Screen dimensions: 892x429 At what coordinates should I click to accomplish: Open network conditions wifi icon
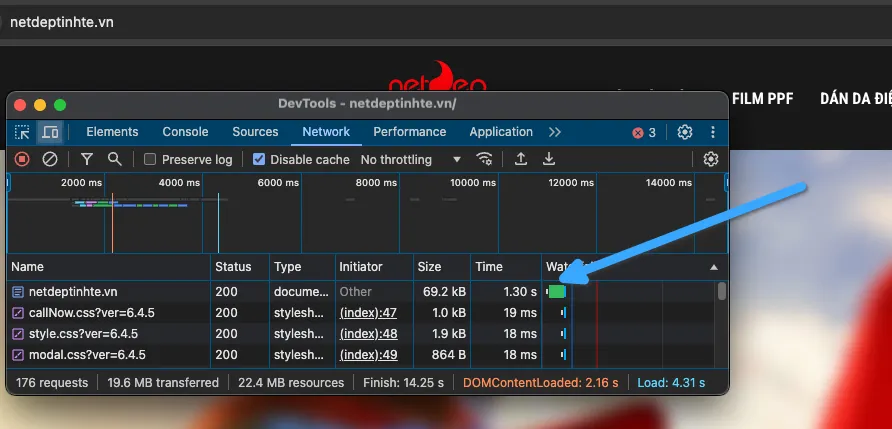click(484, 159)
